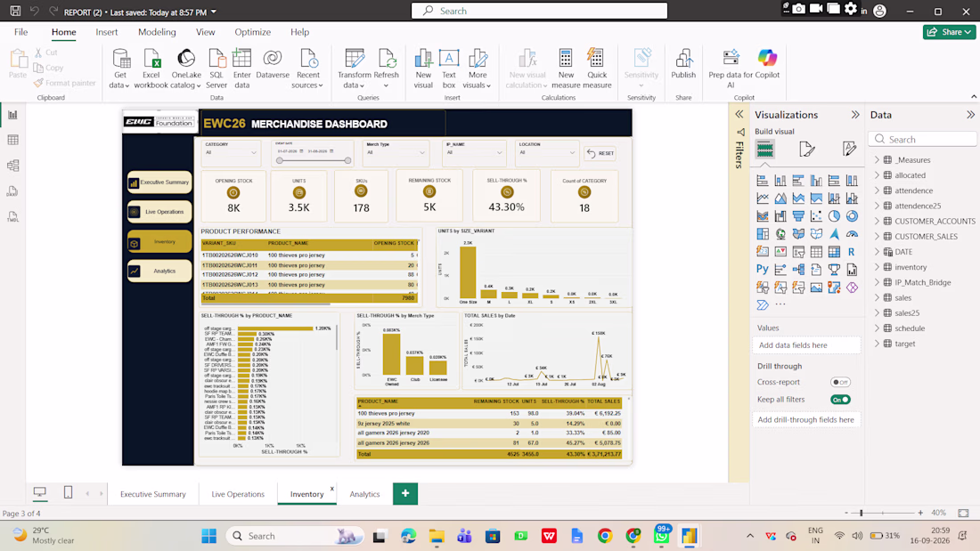Select the Python visual icon
980x551 pixels.
click(762, 269)
